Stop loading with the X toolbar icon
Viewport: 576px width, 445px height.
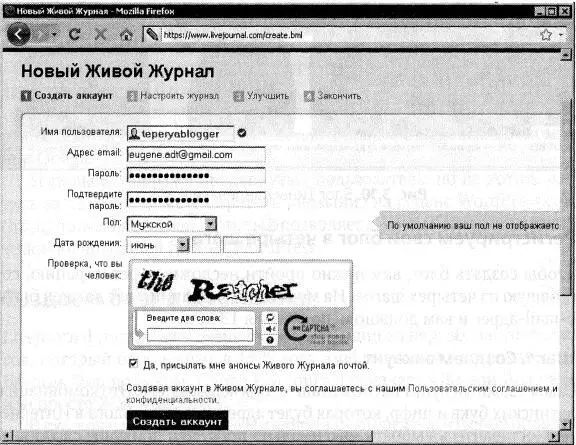[100, 35]
